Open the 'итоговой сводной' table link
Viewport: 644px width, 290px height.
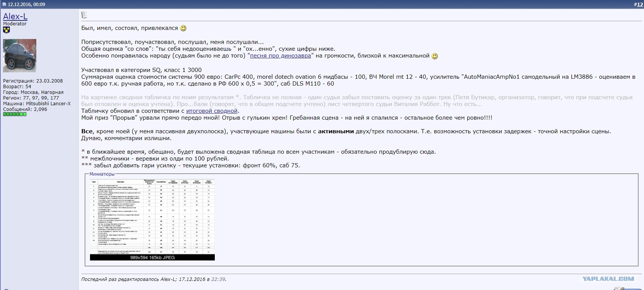(212, 111)
